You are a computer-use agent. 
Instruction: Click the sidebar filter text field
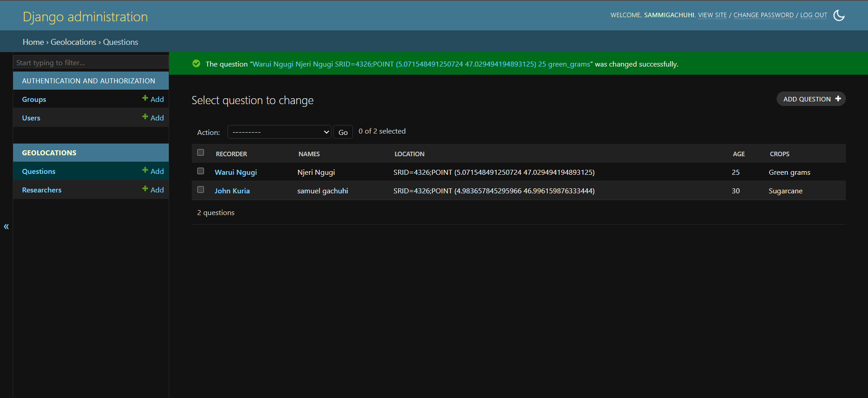pos(90,62)
